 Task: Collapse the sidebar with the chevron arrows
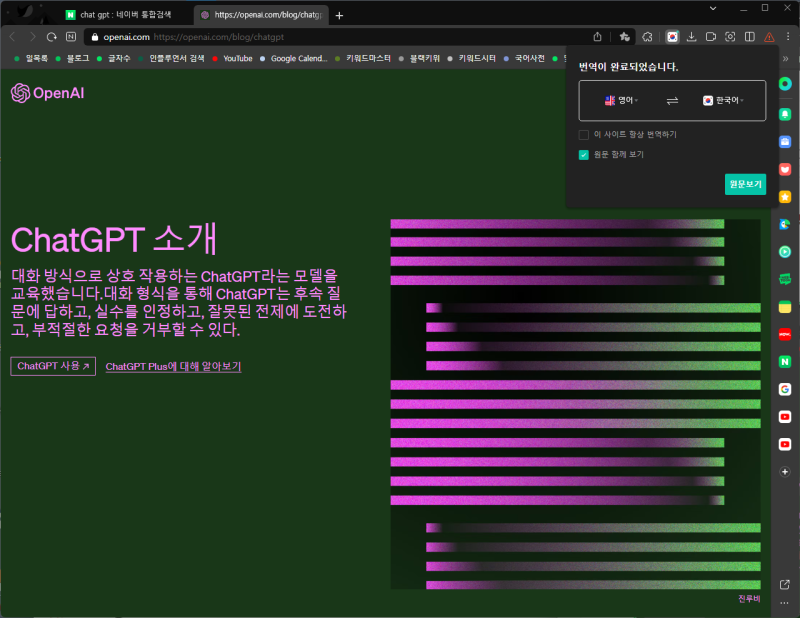(785, 58)
